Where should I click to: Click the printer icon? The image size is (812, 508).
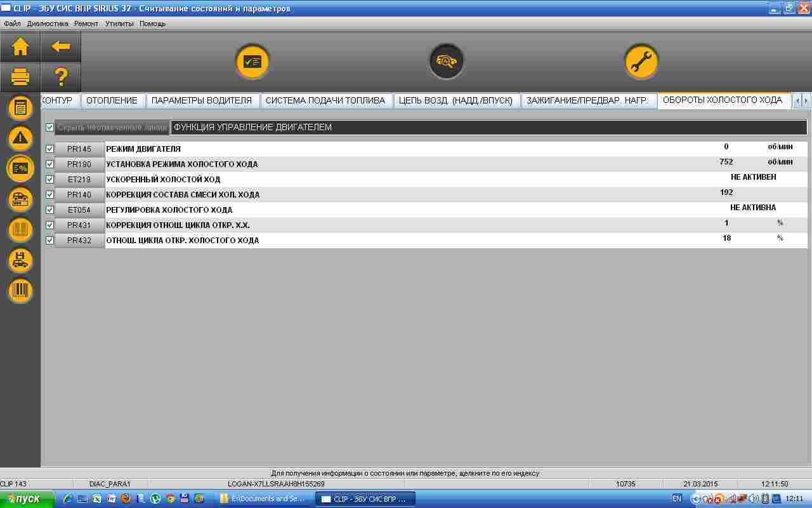point(20,77)
